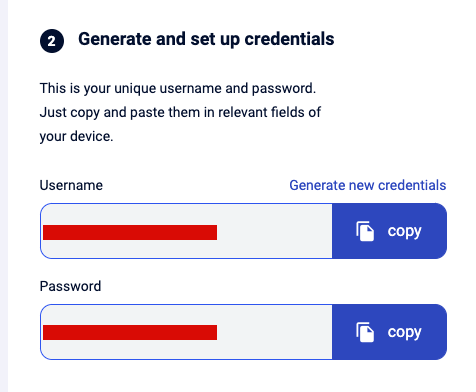Click the lavender strip at the left edge
The width and height of the screenshot is (476, 392).
pos(4,196)
